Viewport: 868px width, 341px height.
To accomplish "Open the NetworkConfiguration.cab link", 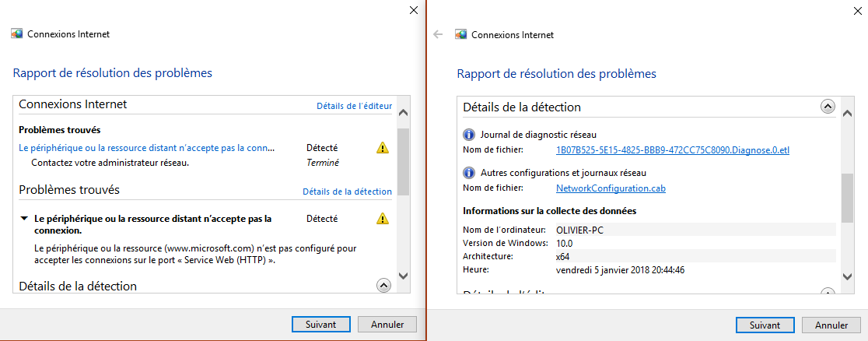I will tap(611, 188).
